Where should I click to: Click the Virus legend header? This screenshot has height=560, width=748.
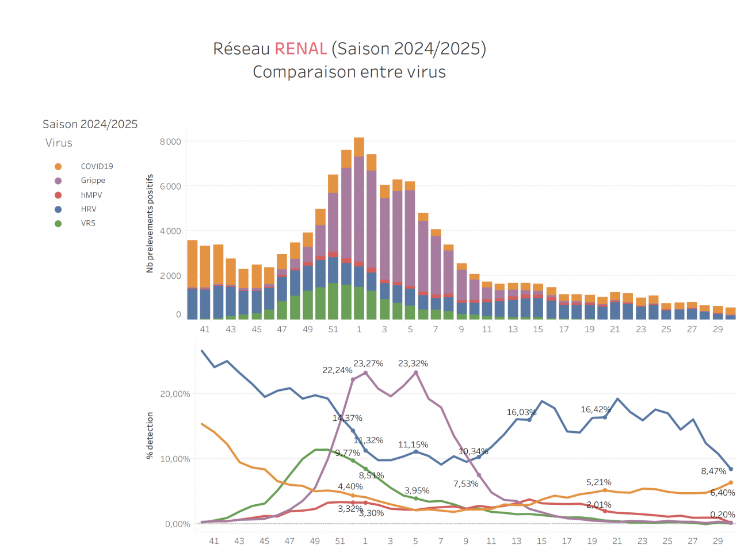point(59,143)
